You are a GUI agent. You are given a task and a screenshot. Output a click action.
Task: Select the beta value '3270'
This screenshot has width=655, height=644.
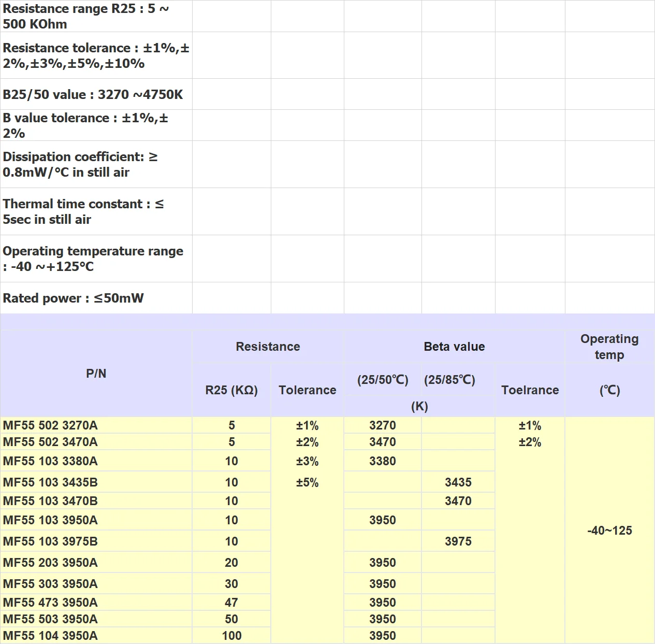coord(383,425)
